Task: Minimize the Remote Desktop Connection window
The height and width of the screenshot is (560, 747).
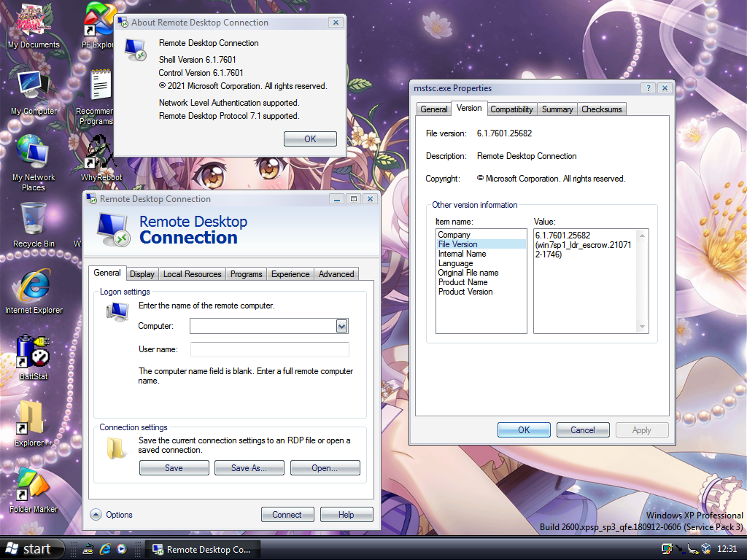Action: click(337, 199)
